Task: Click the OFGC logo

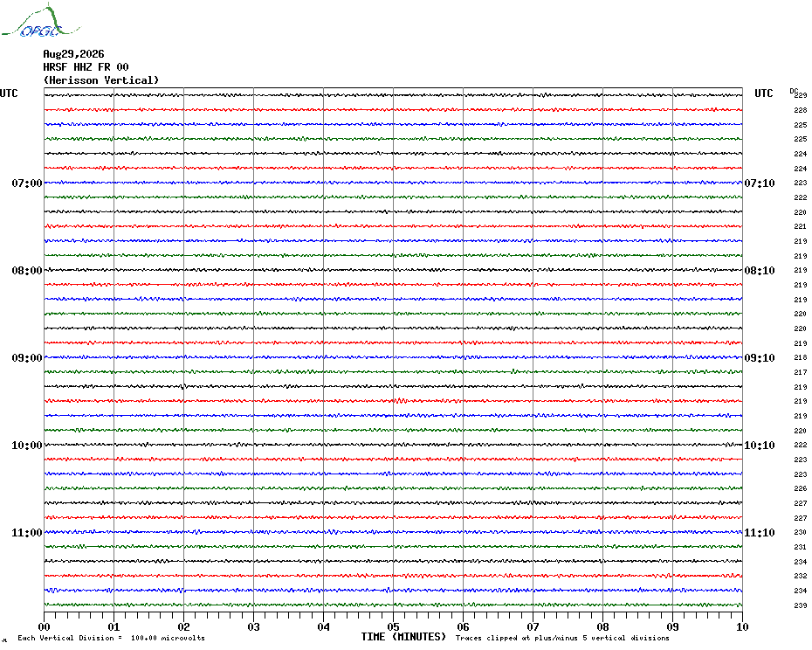Action: click(40, 21)
